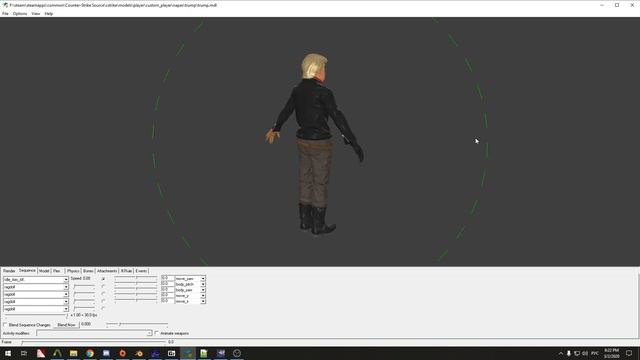Click the move_y pose parameter slider

tap(136, 295)
